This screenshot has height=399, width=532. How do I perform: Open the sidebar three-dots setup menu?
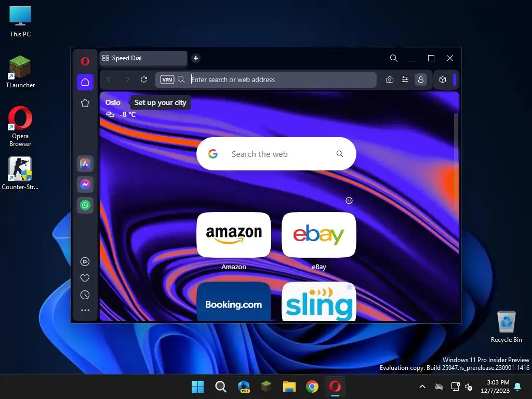click(x=85, y=310)
